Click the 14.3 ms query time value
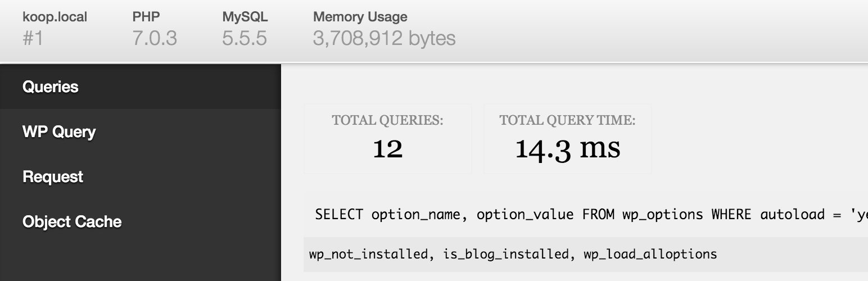The image size is (868, 281). (568, 148)
